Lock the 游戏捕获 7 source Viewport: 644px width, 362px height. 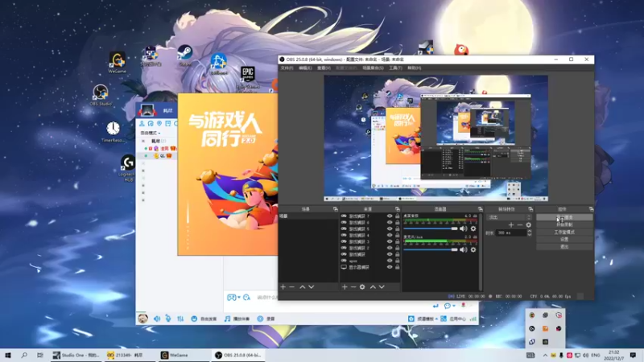coord(397,216)
